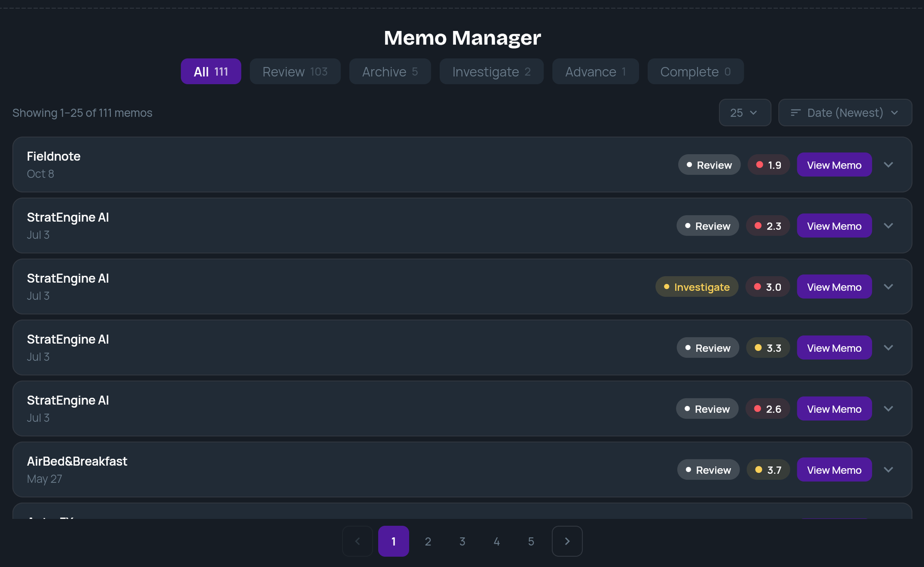Click the Fieldnote memo title

(x=54, y=156)
